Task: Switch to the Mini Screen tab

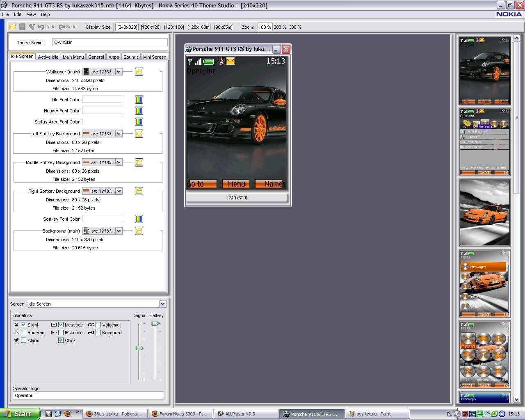Action: [155, 57]
